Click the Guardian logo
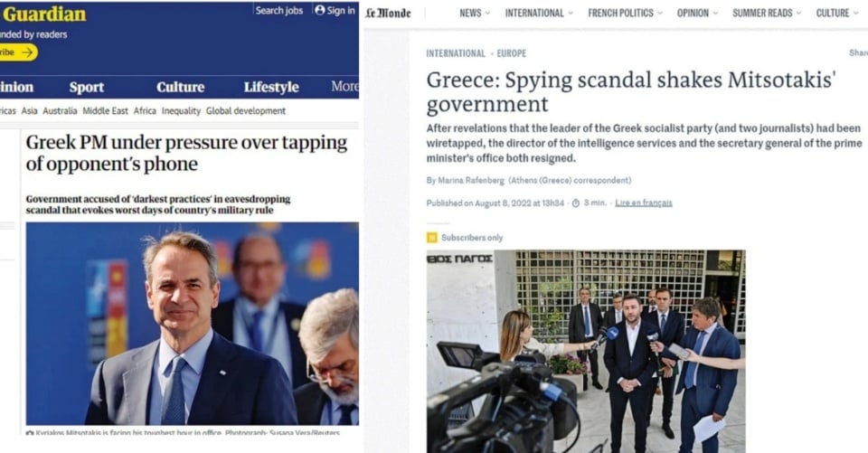Viewport: 868px width, 453px height. click(43, 14)
